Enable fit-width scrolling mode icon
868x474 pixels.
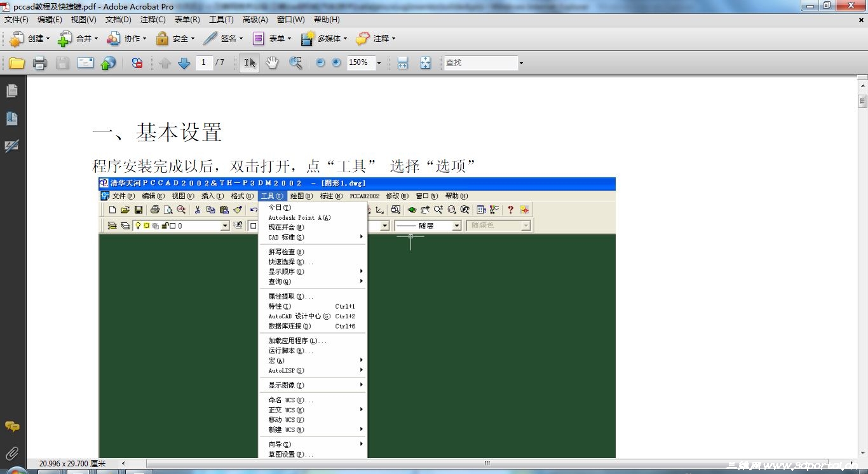[x=402, y=63]
